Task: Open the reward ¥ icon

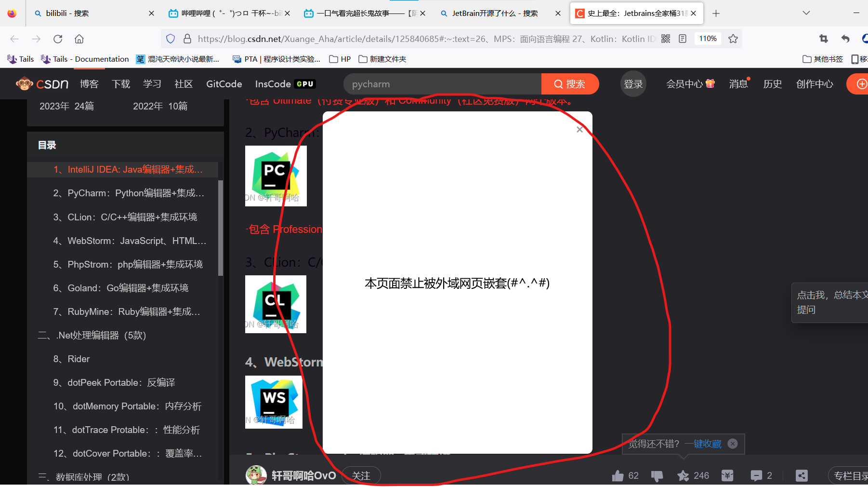Action: click(x=727, y=476)
